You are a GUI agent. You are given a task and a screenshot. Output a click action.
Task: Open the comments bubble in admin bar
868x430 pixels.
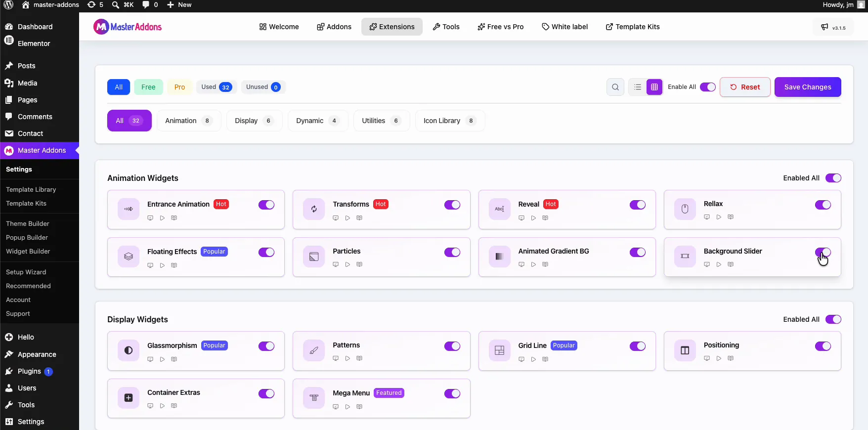[x=150, y=5]
